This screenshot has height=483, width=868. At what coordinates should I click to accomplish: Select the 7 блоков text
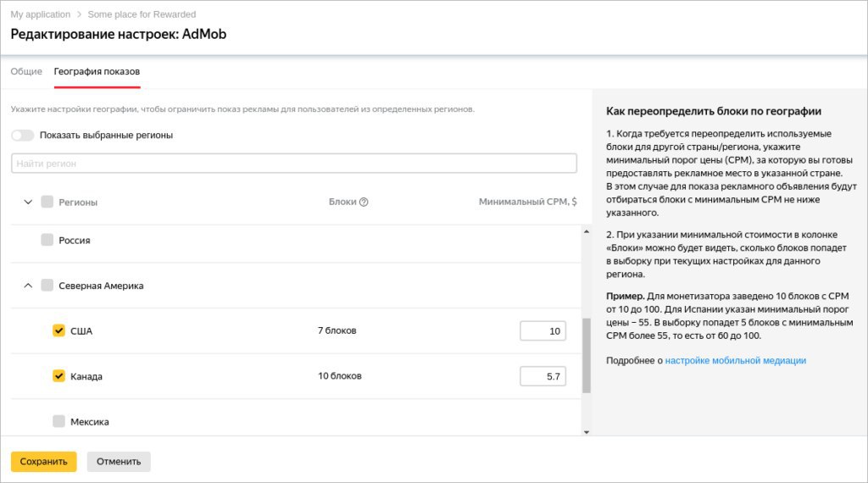tap(337, 330)
